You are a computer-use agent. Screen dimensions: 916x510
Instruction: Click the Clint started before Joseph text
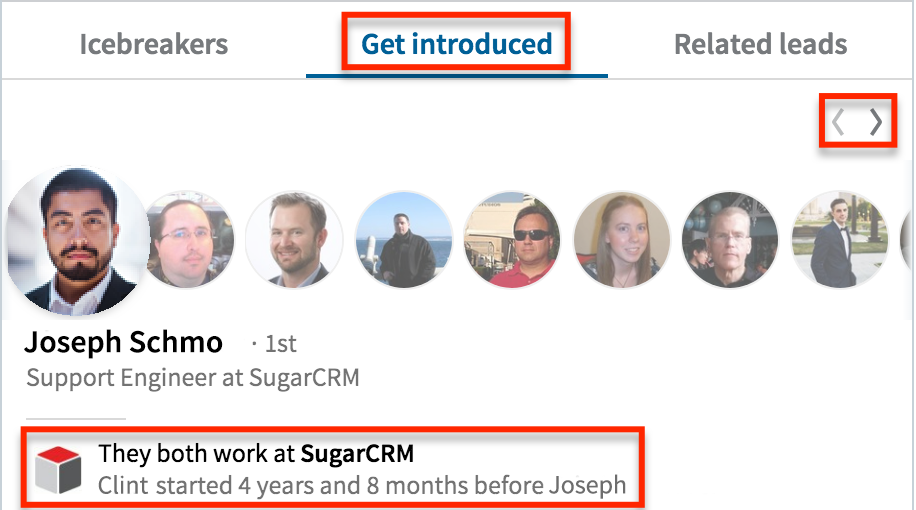click(x=362, y=487)
